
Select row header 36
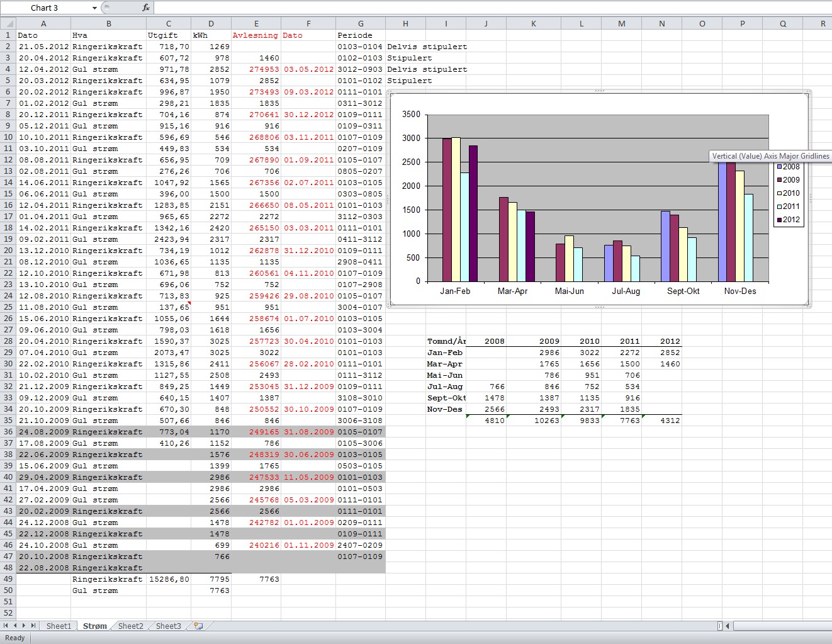[8, 432]
